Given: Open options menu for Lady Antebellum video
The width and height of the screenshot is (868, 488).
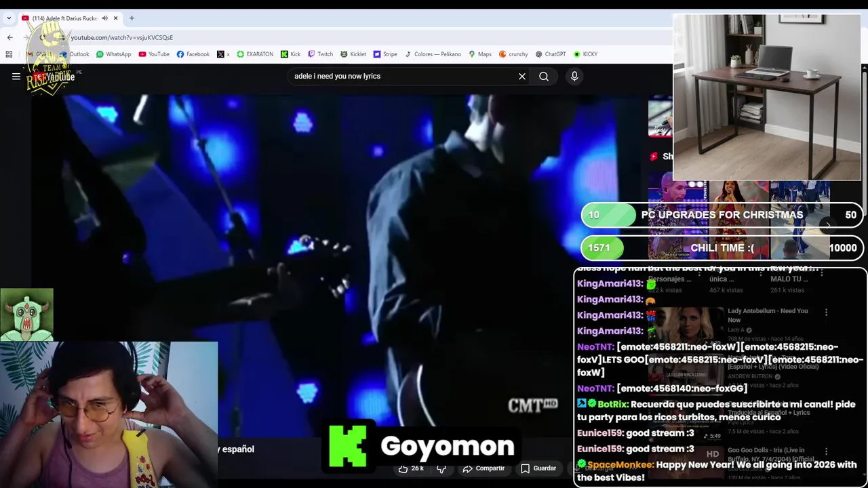Looking at the screenshot, I should (x=826, y=312).
